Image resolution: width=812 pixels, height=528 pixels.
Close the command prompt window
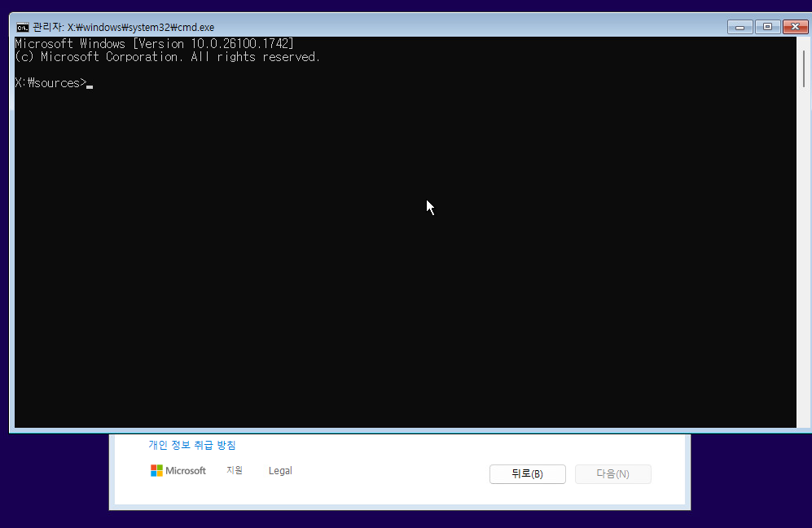796,27
